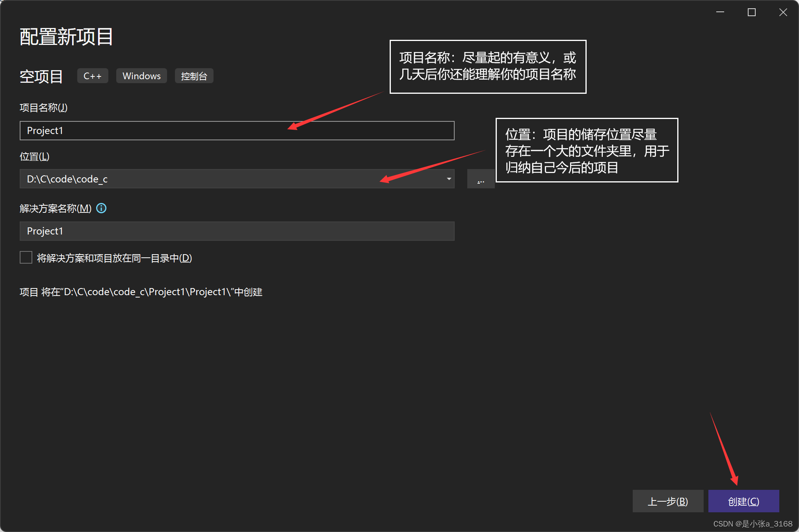The image size is (799, 532).
Task: Close the configure new project dialog
Action: pos(783,12)
